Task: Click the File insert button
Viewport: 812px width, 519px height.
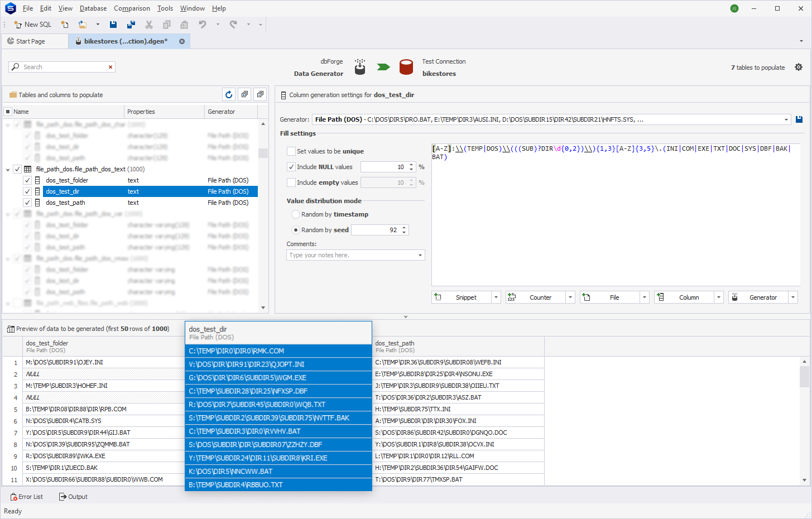Action: click(610, 297)
